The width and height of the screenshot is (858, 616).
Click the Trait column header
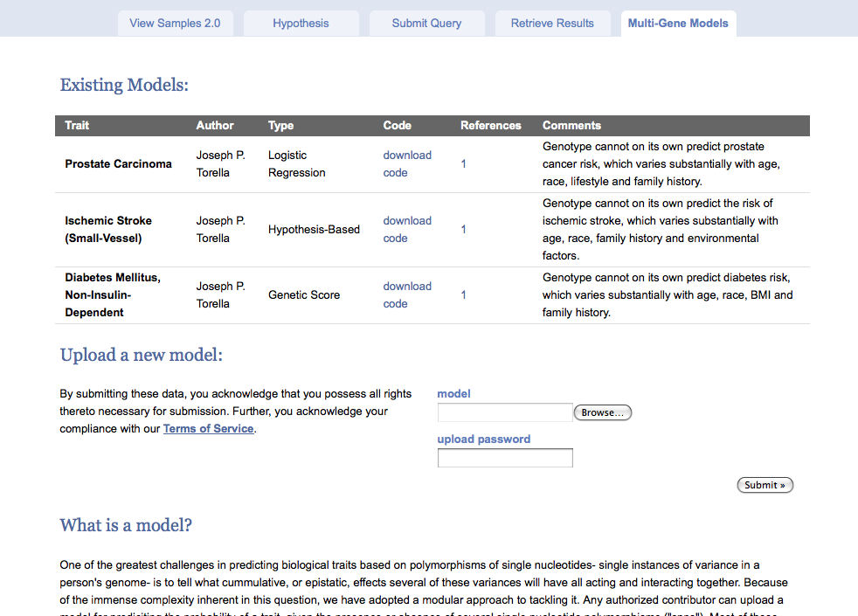click(x=77, y=126)
